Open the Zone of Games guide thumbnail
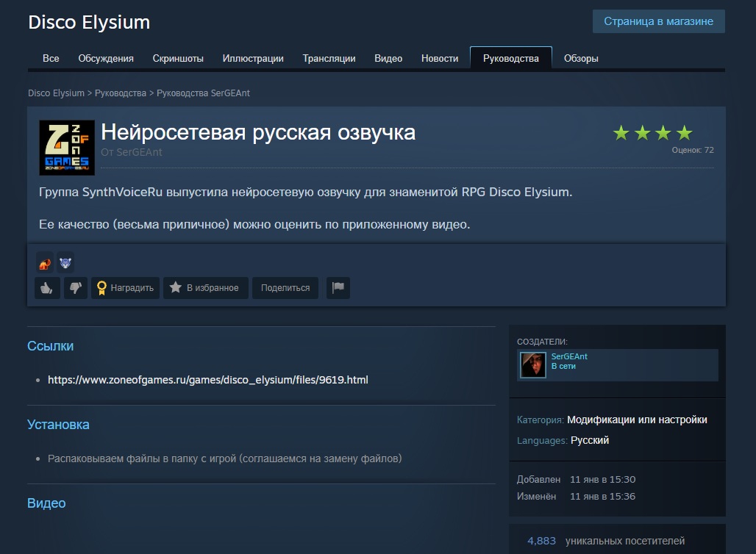The width and height of the screenshot is (756, 554). coord(67,148)
